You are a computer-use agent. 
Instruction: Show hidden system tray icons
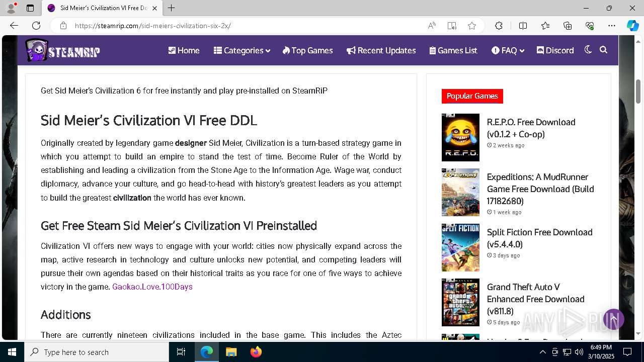[542, 352]
